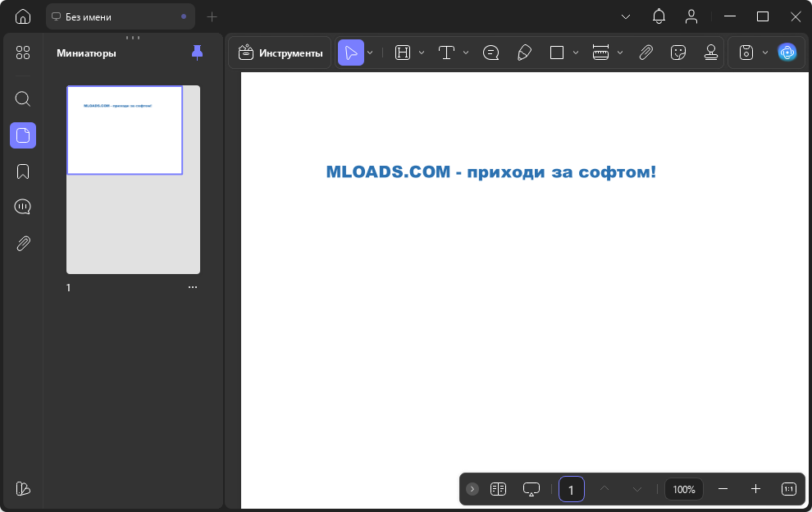The width and height of the screenshot is (812, 512).
Task: Expand the measure tool dropdown arrow
Action: coord(620,53)
